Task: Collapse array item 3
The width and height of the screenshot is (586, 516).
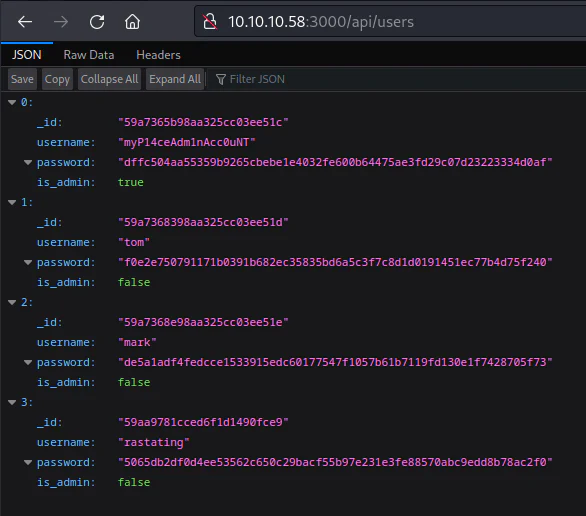Action: click(x=12, y=402)
